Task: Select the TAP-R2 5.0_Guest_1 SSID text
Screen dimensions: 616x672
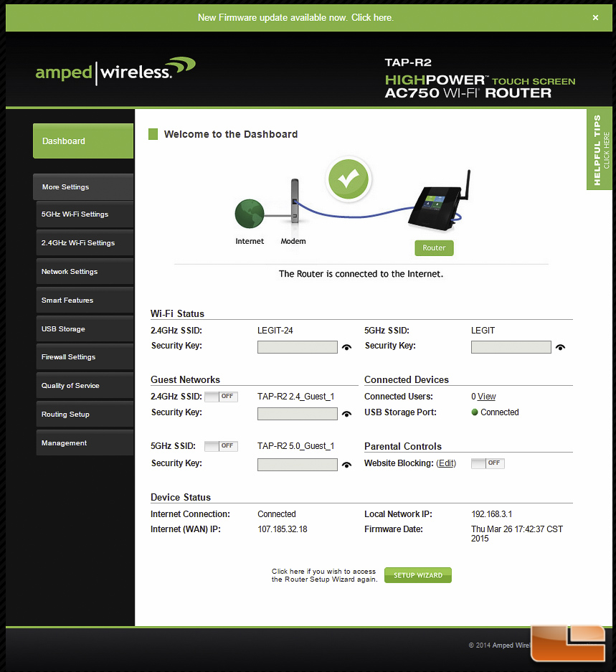Action: 295,446
